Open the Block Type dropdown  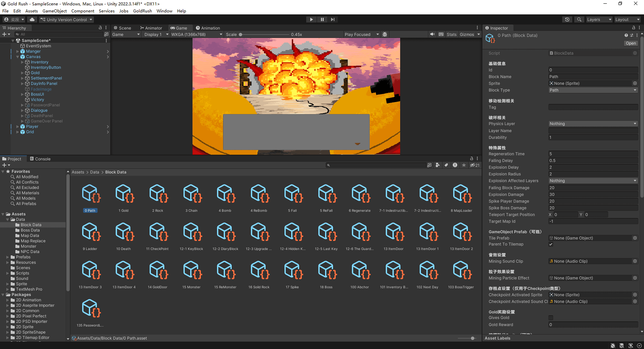pyautogui.click(x=593, y=90)
